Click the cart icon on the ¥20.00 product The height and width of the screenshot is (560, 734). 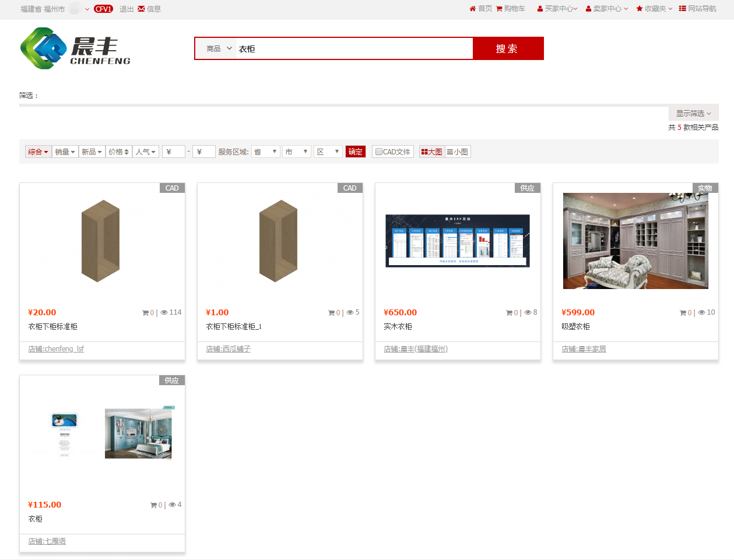145,313
